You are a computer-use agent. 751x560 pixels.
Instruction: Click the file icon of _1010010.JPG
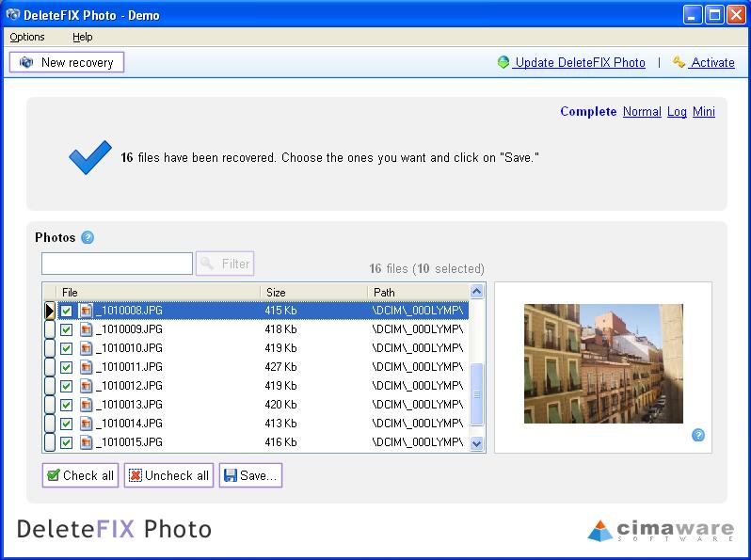tap(86, 348)
